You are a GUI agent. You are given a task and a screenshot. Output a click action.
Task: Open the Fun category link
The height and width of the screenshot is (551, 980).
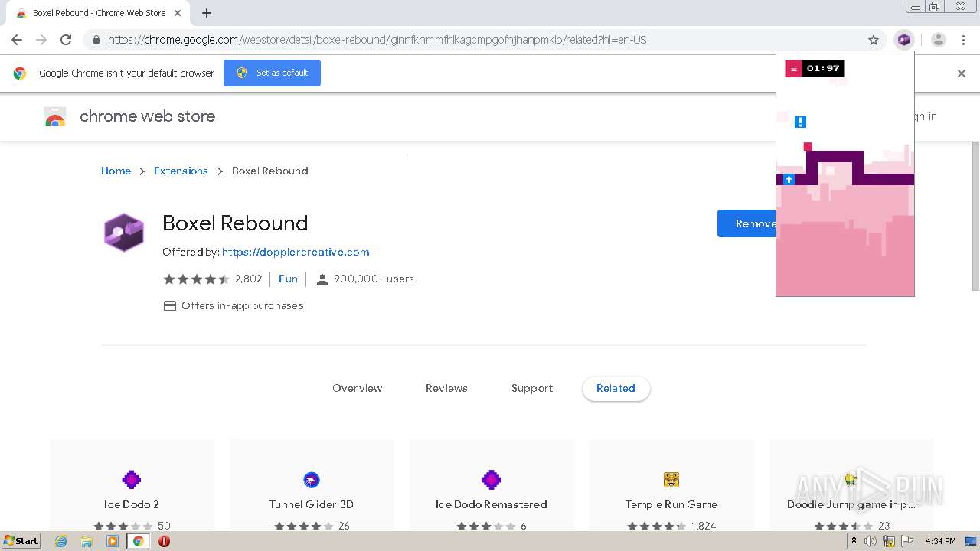coord(288,279)
